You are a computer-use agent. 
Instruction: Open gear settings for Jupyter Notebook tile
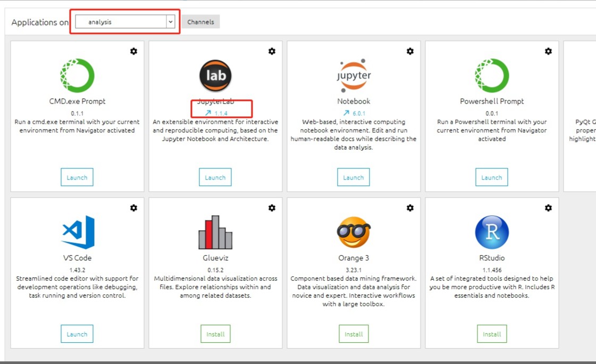click(410, 52)
